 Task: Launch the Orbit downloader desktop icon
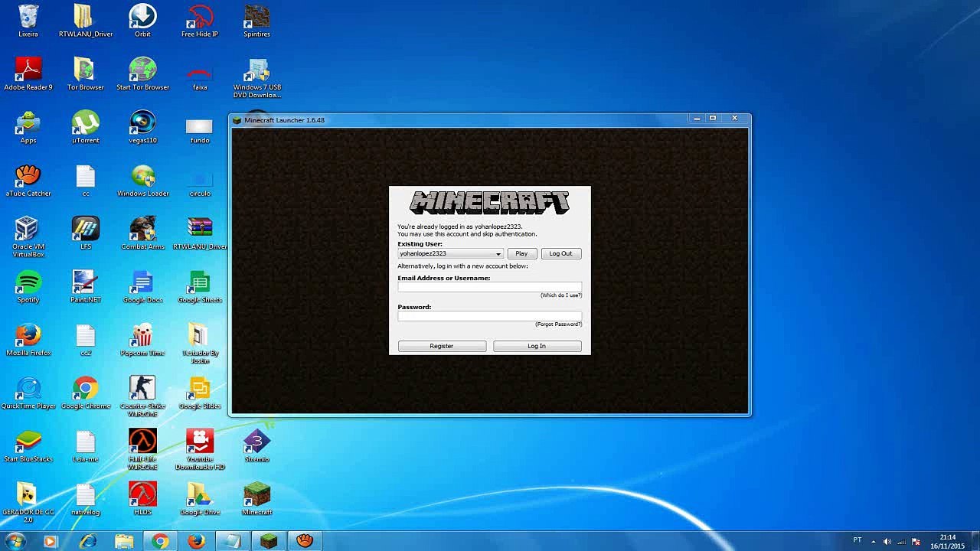click(x=142, y=17)
